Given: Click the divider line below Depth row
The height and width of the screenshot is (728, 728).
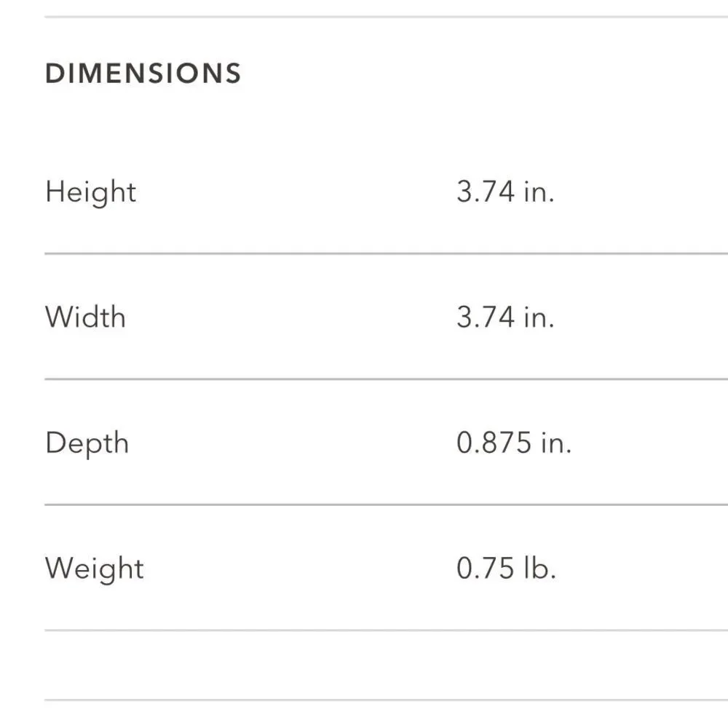Looking at the screenshot, I should click(x=387, y=505).
